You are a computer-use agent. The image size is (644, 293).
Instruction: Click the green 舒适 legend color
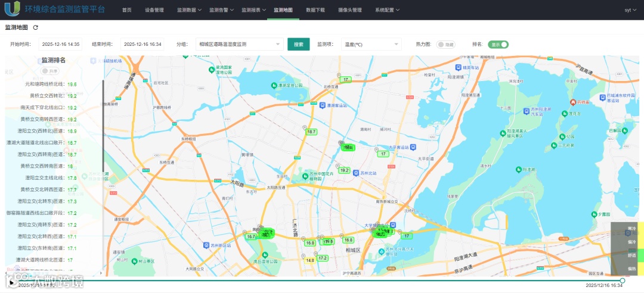pyautogui.click(x=640, y=255)
